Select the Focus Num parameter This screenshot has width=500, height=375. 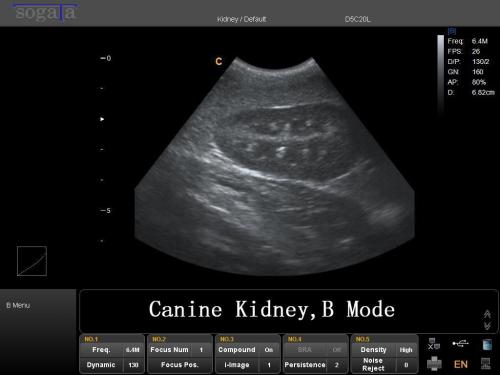[x=169, y=350]
